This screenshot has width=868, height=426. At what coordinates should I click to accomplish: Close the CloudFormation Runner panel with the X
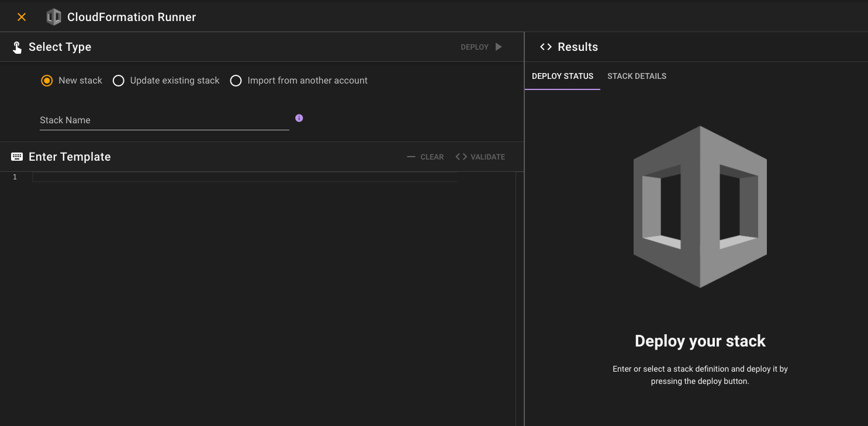pos(22,17)
